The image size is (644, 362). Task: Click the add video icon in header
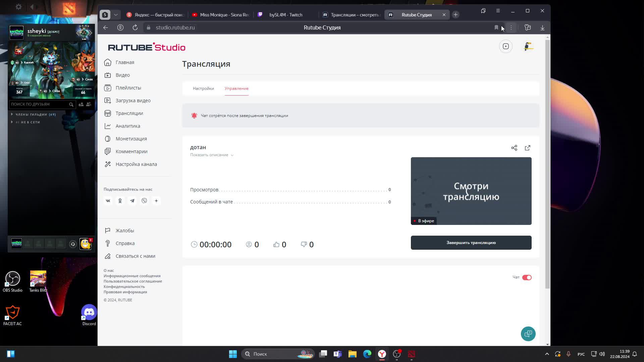coord(505,46)
